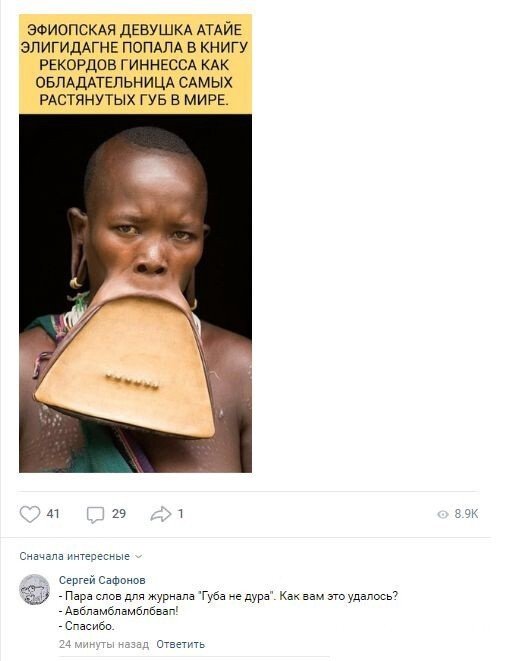Click the share count 1

click(180, 514)
